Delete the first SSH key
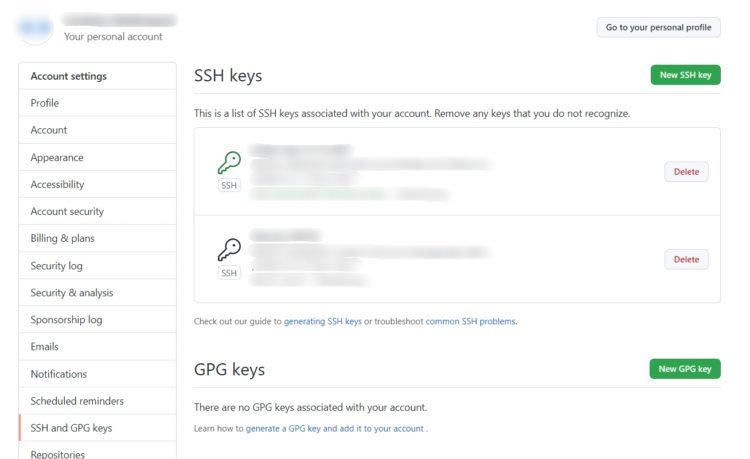 (x=686, y=172)
